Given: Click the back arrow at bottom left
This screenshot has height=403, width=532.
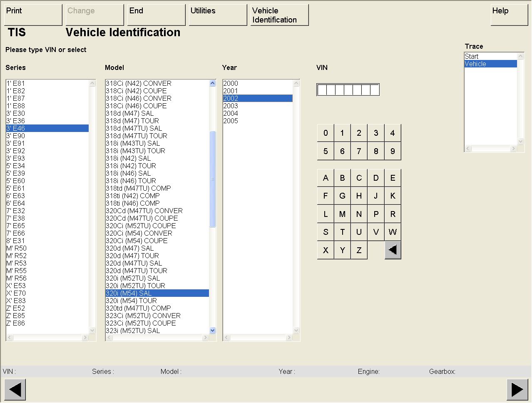Looking at the screenshot, I should (15, 390).
